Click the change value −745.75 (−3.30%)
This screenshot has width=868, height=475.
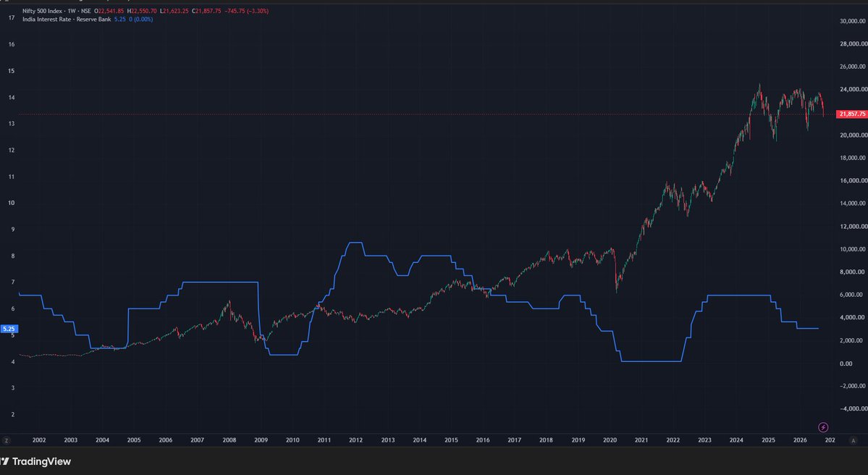point(246,11)
